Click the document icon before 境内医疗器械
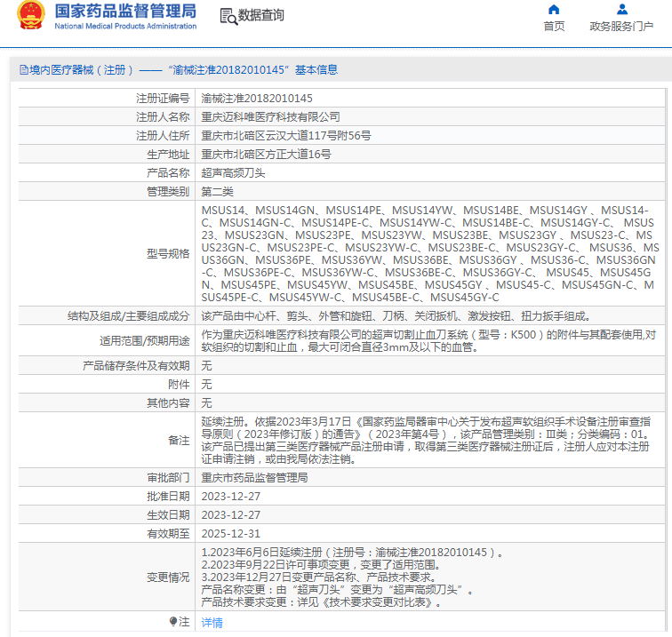 click(24, 70)
